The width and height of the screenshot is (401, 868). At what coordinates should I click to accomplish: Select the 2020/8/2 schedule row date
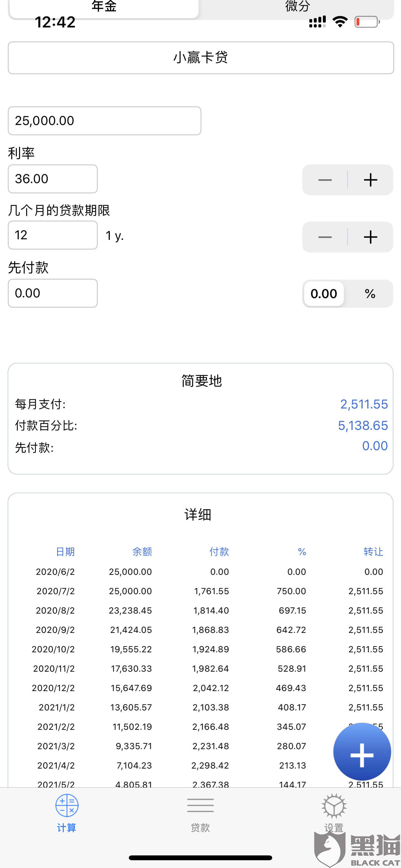(x=55, y=611)
